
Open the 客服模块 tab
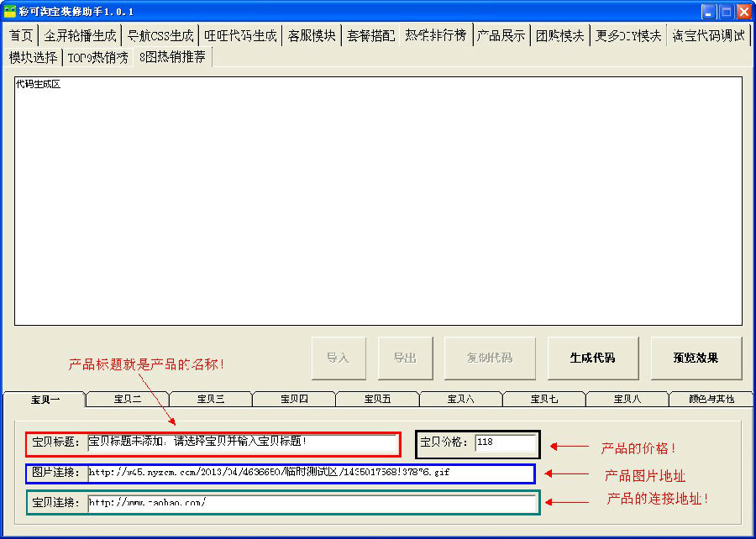[x=311, y=35]
